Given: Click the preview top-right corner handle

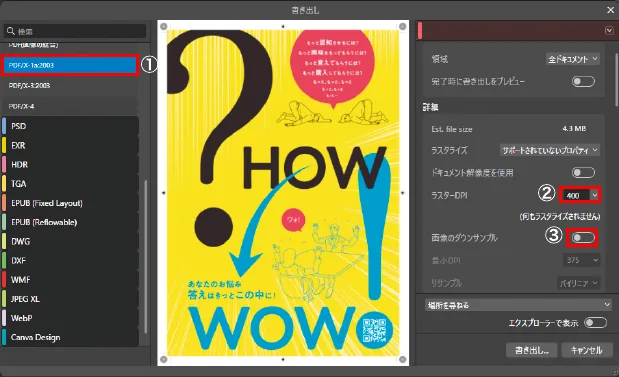Looking at the screenshot, I should [403, 26].
